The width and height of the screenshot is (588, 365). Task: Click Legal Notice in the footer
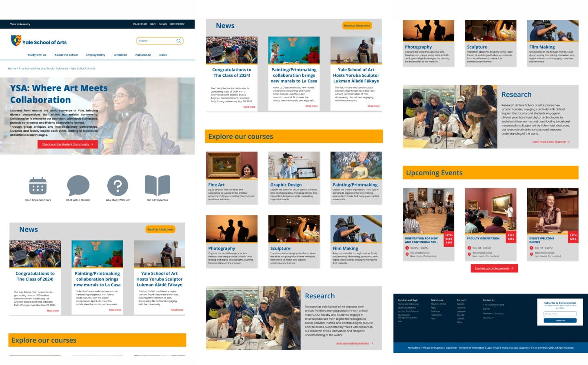tap(493, 348)
